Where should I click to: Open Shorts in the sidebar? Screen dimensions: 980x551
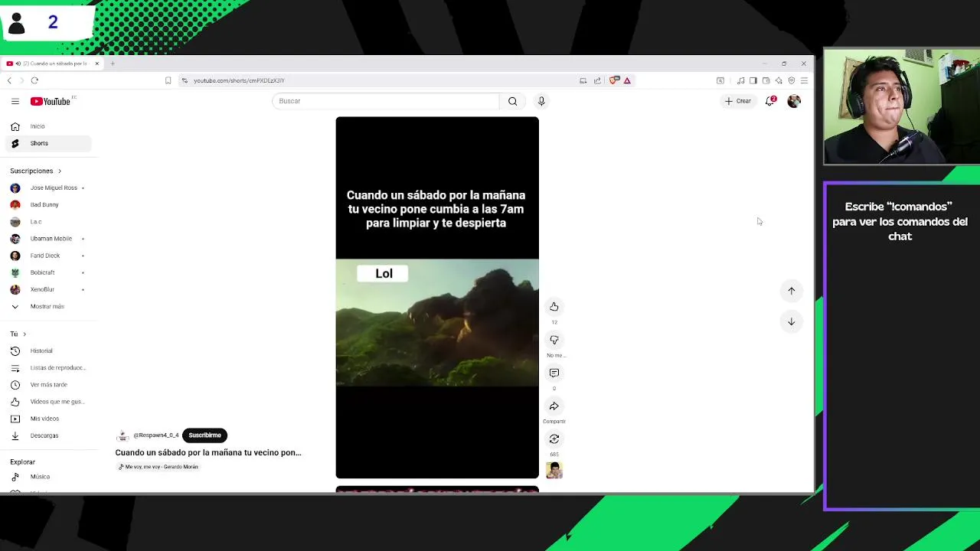click(x=47, y=143)
